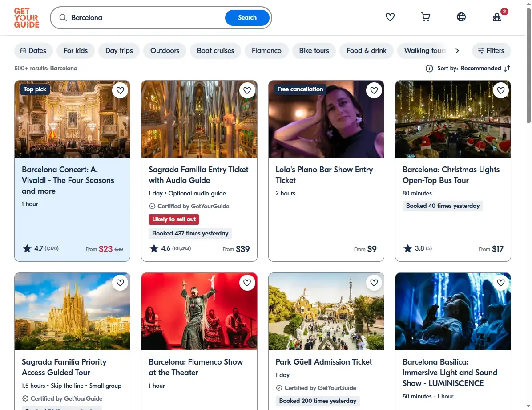Click the star rating on Sagrada Familia Entry Ticket
Image resolution: width=532 pixels, height=410 pixels.
click(x=154, y=248)
